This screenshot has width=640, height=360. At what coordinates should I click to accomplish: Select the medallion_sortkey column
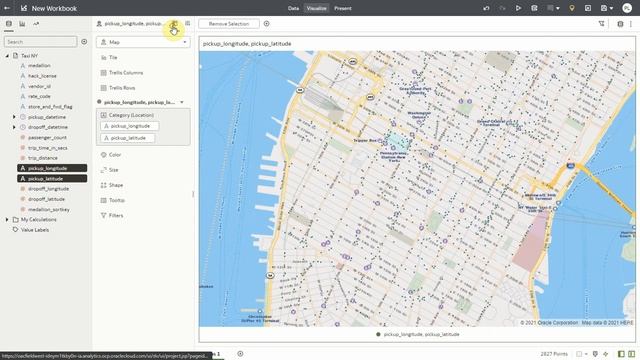pos(49,209)
